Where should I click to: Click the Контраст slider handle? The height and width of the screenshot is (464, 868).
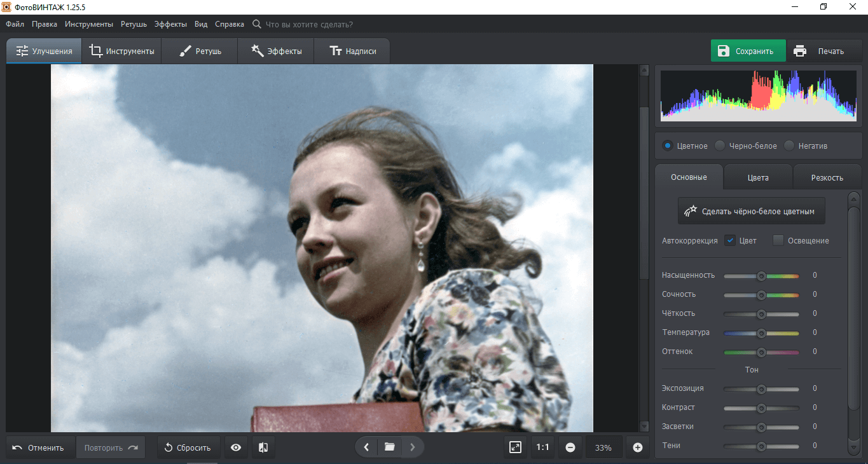click(761, 408)
